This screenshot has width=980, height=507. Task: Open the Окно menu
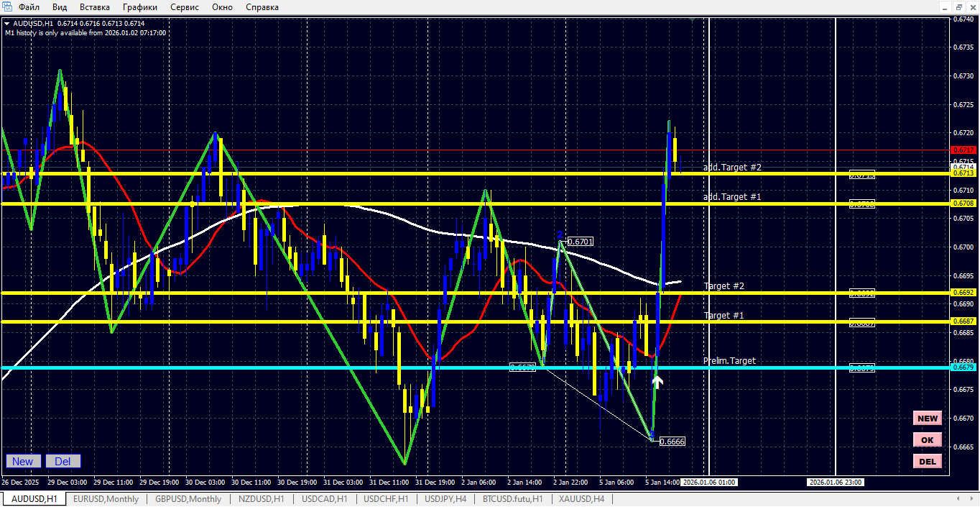[x=222, y=7]
